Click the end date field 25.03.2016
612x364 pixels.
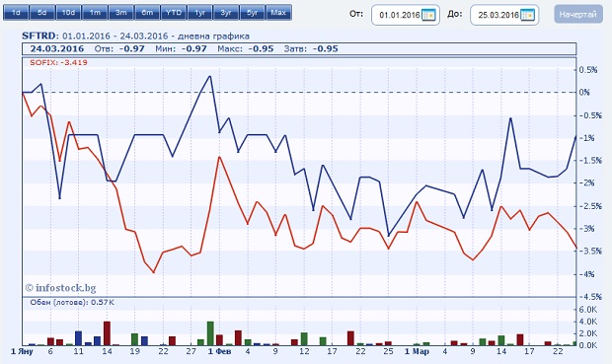coord(504,15)
